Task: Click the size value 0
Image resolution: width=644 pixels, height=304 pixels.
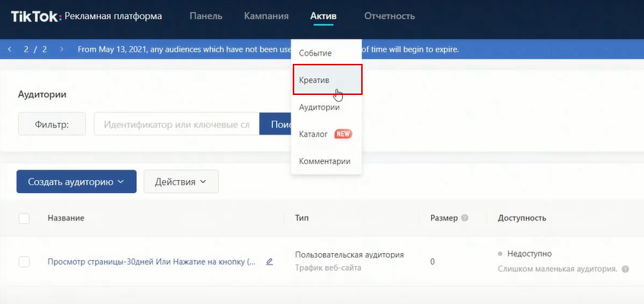Action: pyautogui.click(x=433, y=261)
